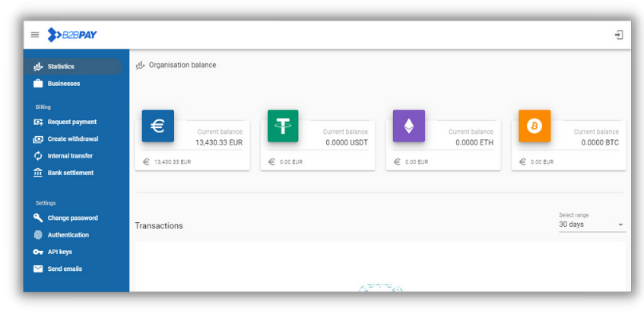
Task: Click the blue Euro currency tile
Action: click(x=158, y=126)
